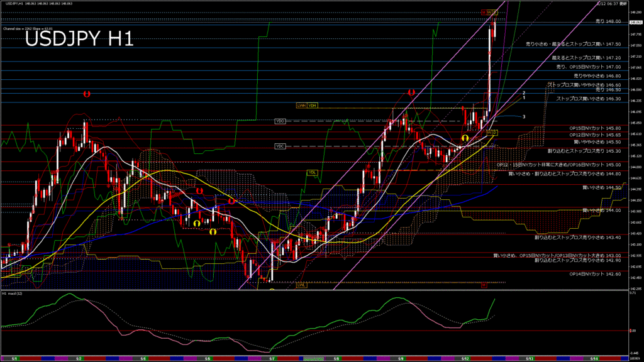This screenshot has height=362, width=644.
Task: Select the 売り、OP15日NYカット 147.00 label
Action: 589,67
